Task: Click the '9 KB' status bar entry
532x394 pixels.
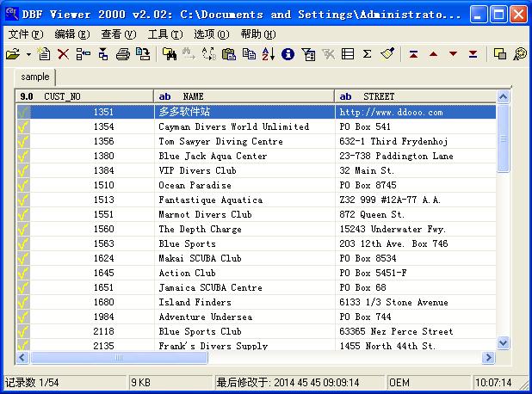Action: tap(170, 383)
